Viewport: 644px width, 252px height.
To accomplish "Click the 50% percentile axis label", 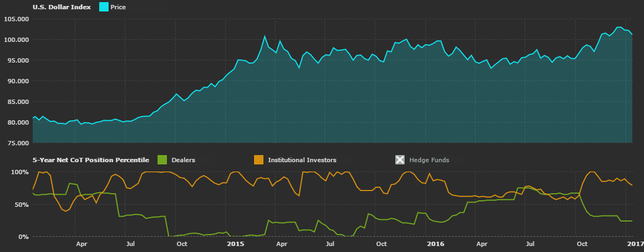I will (22, 205).
